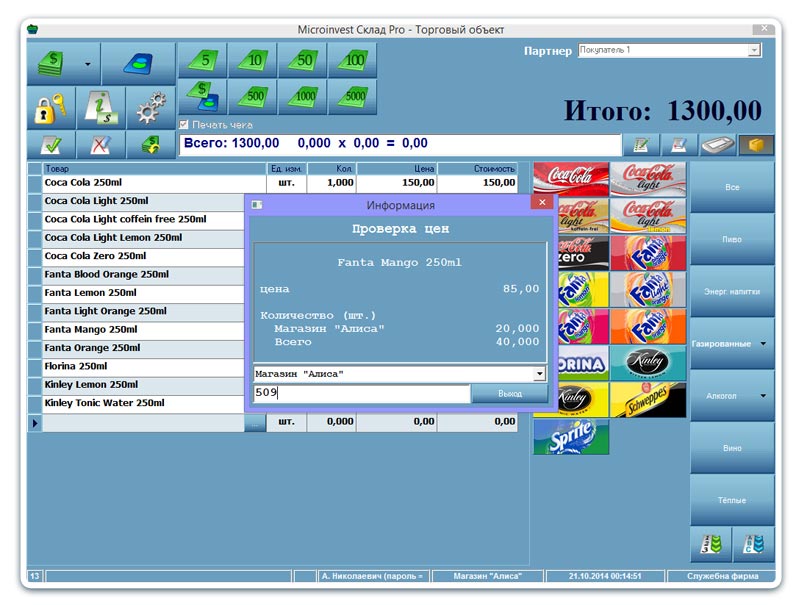Click the 500 banknote quick-pay icon
Image resolution: width=800 pixels, height=605 pixels.
click(252, 98)
